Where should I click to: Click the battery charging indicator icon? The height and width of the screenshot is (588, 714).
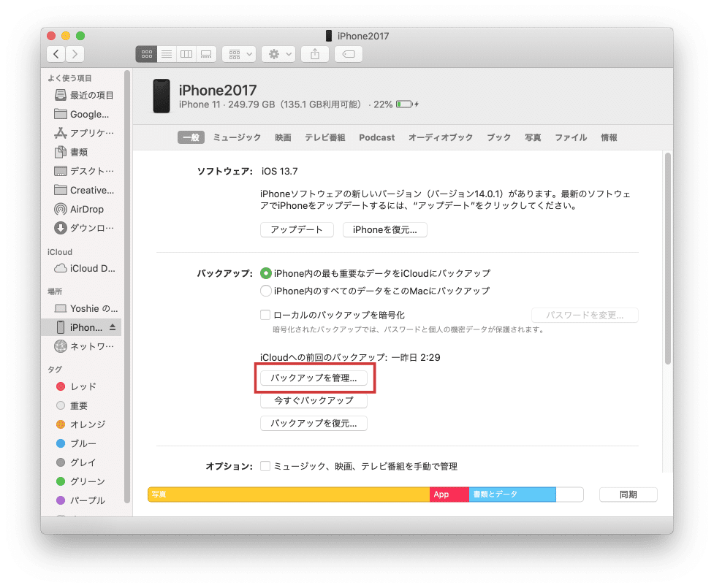pyautogui.click(x=407, y=104)
